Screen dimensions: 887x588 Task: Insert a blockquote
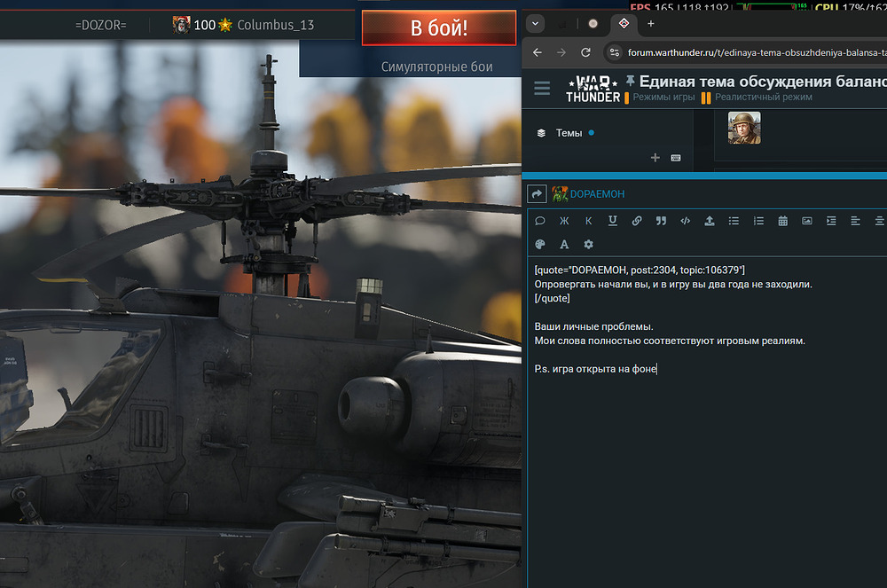click(x=661, y=221)
